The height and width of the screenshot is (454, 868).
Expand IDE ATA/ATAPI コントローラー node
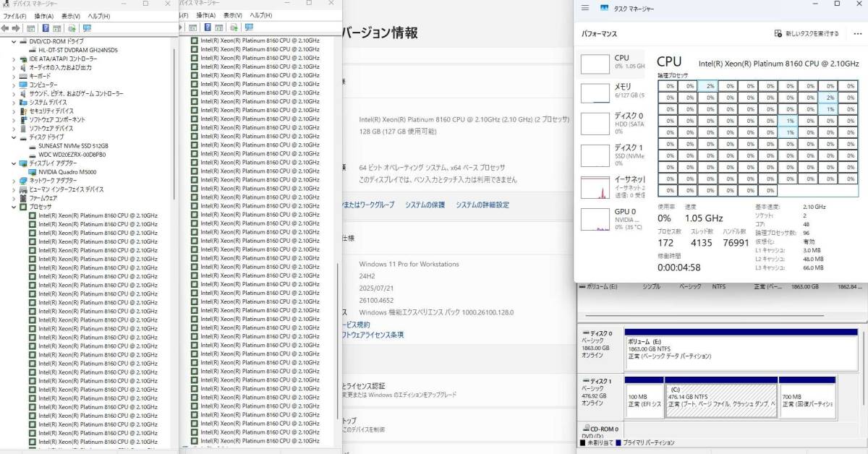[14, 59]
